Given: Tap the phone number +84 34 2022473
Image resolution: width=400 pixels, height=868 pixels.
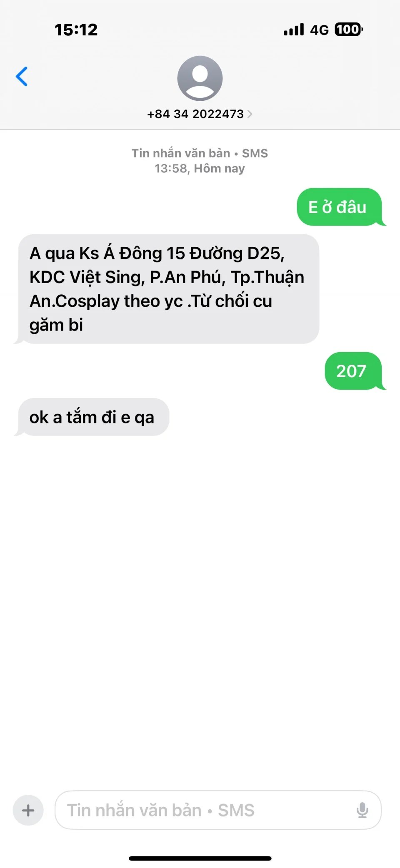Looking at the screenshot, I should [195, 114].
